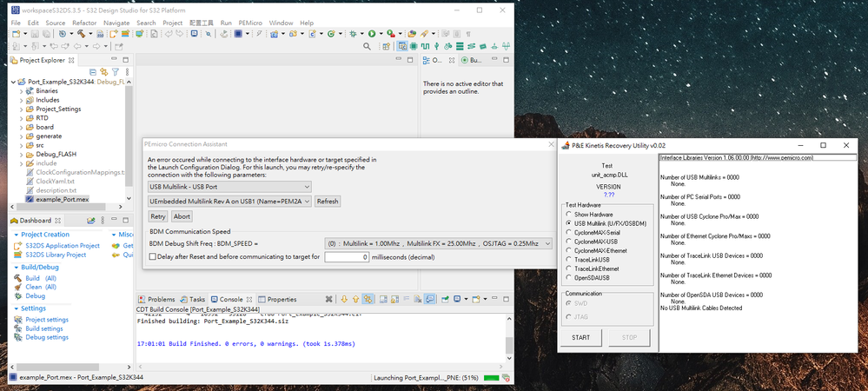Expand the Binaries folder

[x=21, y=91]
